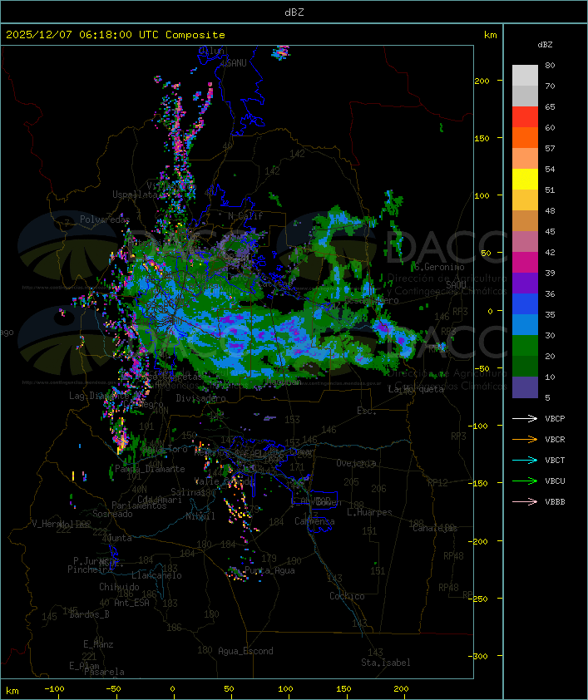The height and width of the screenshot is (700, 588).
Task: Click the G.Geronimo place label
Action: coord(439,267)
